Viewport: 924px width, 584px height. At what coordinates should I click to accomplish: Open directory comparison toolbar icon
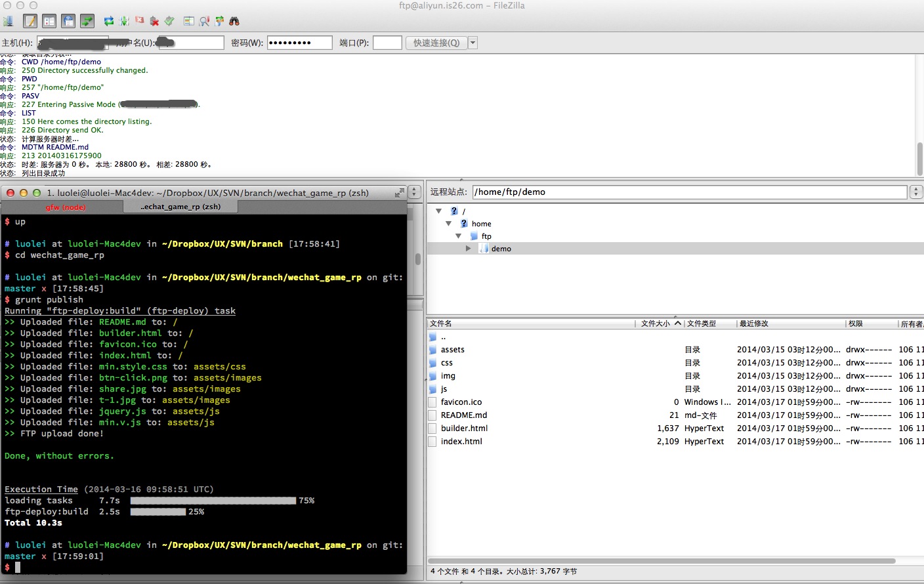[204, 21]
